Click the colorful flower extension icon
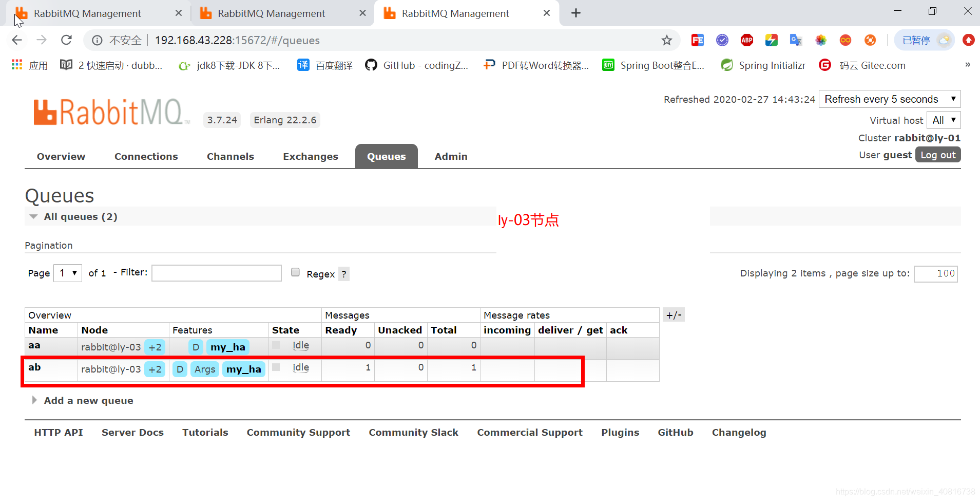 tap(820, 40)
